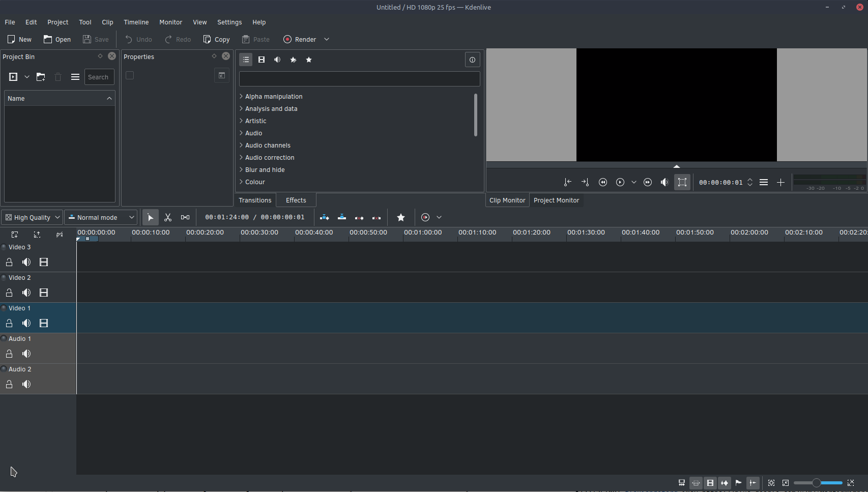Adjust the timeline zoom slider
The width and height of the screenshot is (868, 492).
point(818,483)
